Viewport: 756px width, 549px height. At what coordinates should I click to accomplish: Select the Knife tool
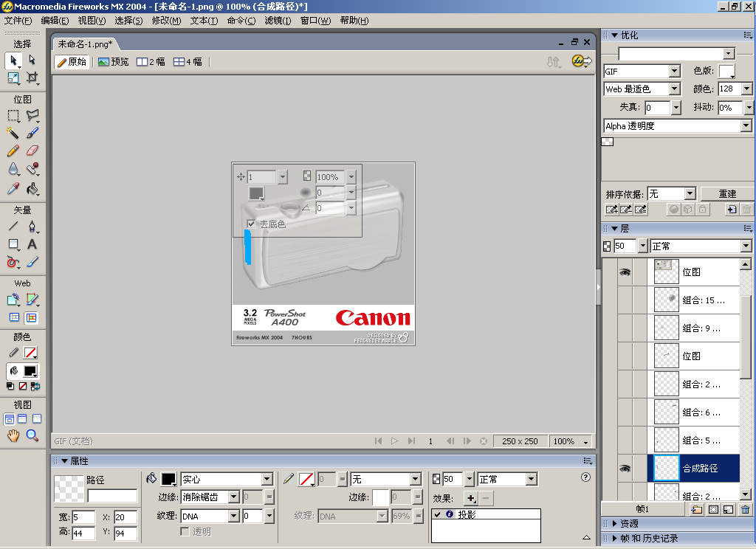pyautogui.click(x=32, y=262)
